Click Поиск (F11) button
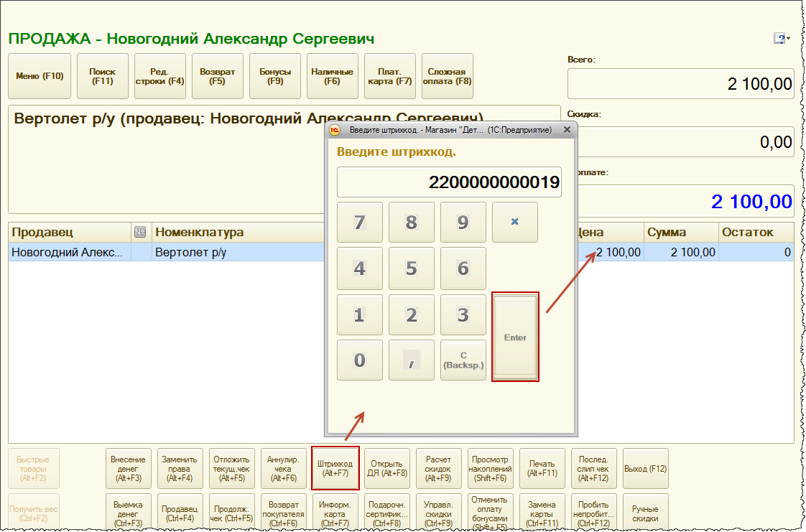The height and width of the screenshot is (532, 806). coord(102,76)
